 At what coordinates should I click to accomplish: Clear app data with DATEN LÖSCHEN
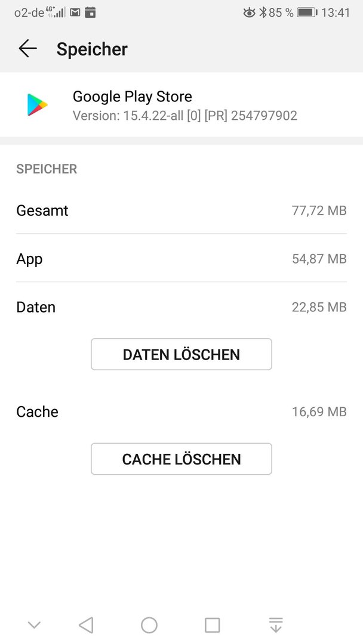[x=181, y=354]
